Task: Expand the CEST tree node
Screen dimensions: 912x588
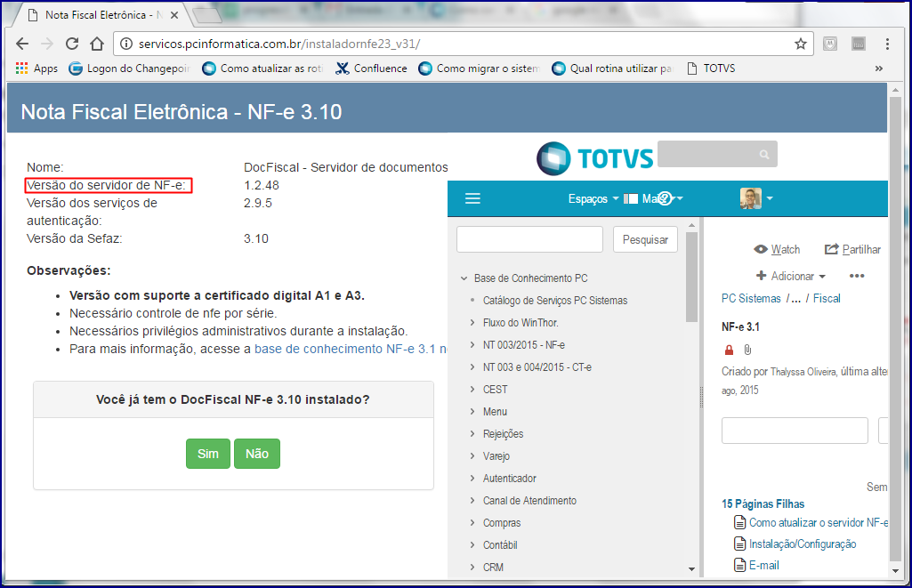Action: (472, 390)
